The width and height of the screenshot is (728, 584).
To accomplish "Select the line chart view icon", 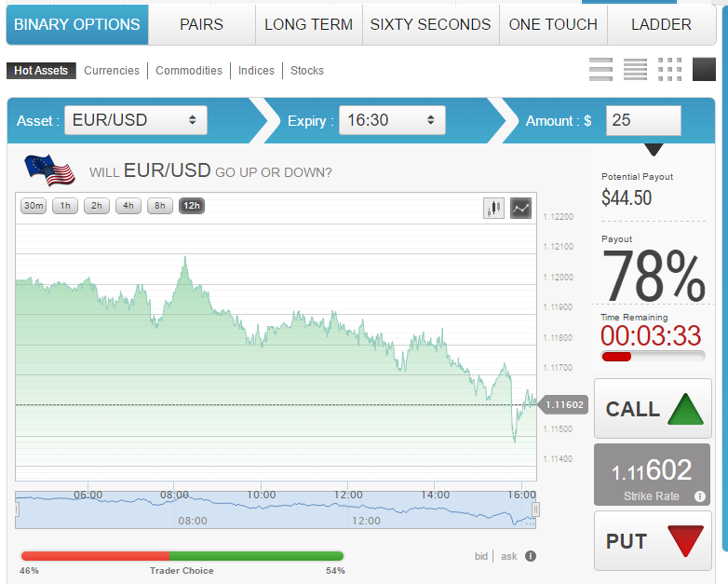I will (521, 208).
